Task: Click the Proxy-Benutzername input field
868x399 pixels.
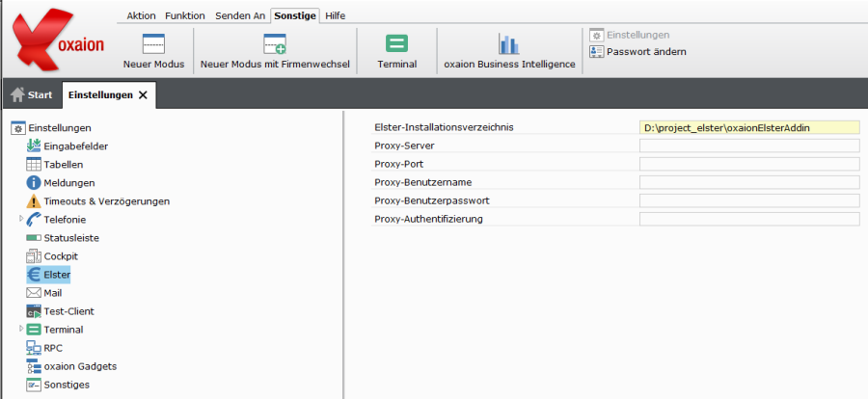Action: click(x=749, y=182)
